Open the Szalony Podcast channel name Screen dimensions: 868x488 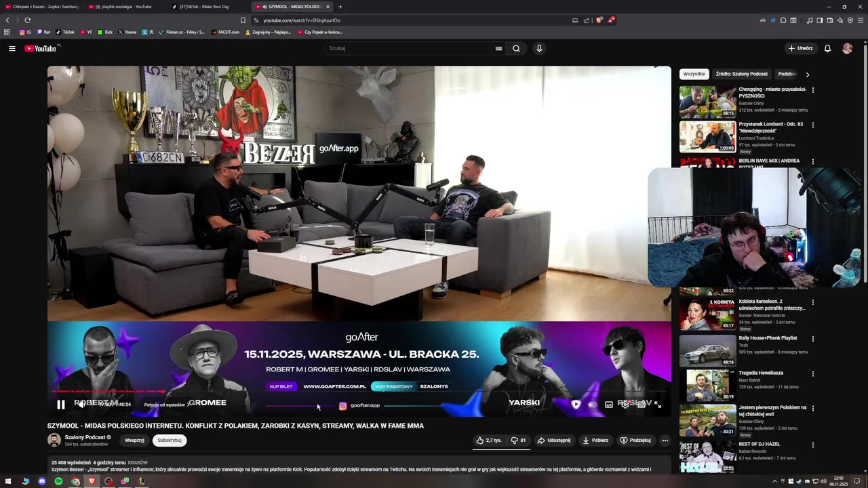point(85,437)
